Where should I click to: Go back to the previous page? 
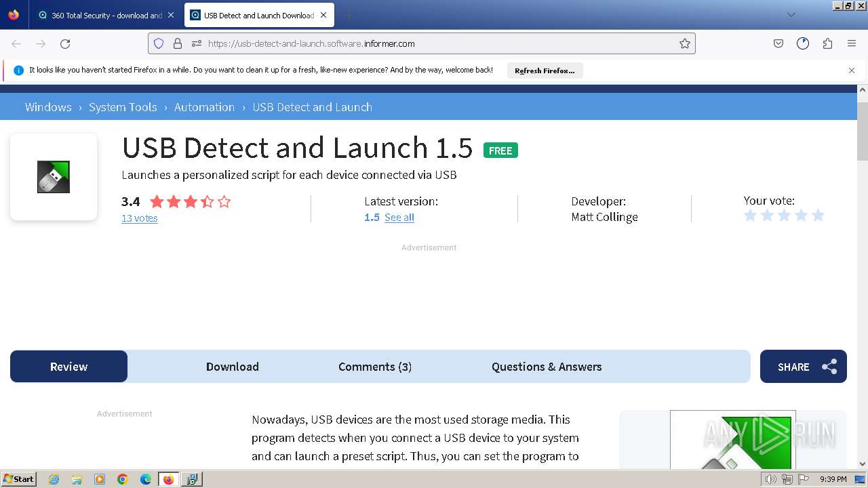click(x=16, y=43)
